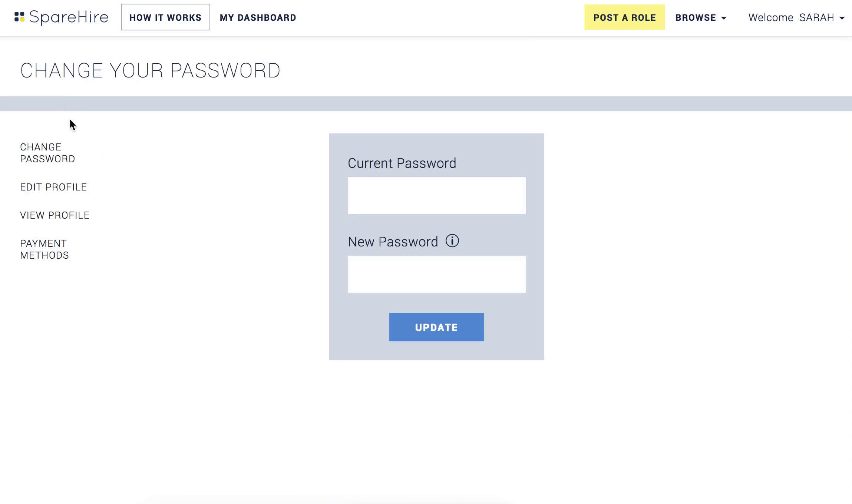Click the UPDATE button
The height and width of the screenshot is (504, 852).
[437, 327]
